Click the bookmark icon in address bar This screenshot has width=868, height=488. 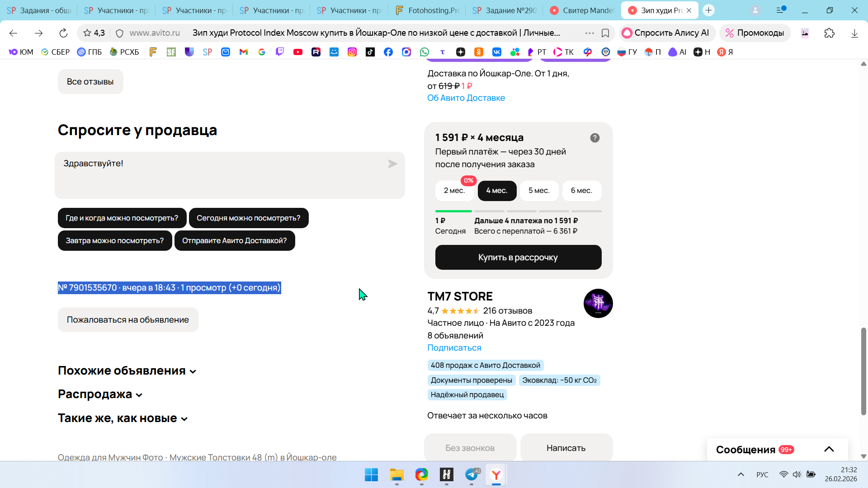coord(605,33)
